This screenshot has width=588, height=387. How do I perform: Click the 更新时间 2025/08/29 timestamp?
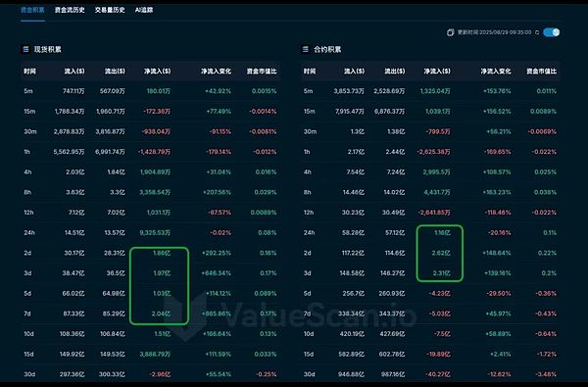pos(494,32)
